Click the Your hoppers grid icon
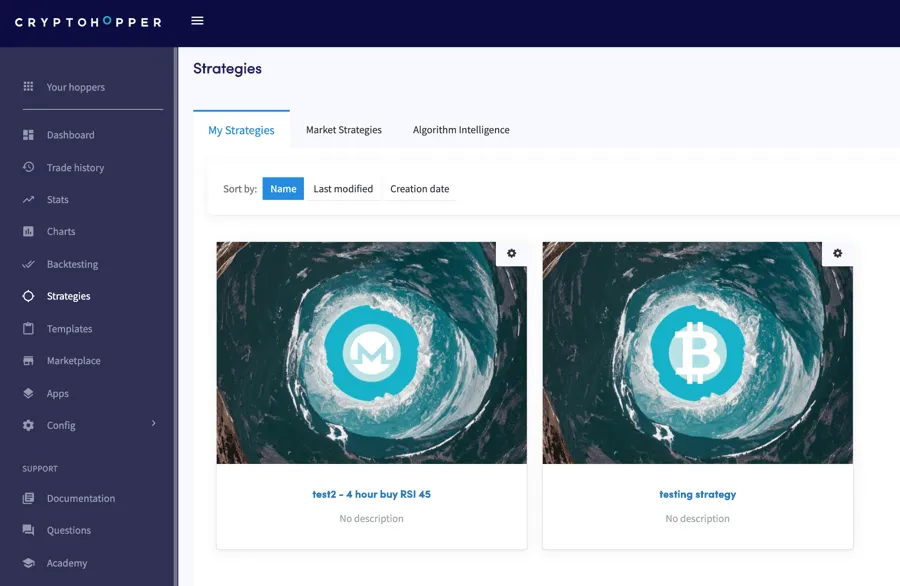This screenshot has width=900, height=586. tap(28, 87)
